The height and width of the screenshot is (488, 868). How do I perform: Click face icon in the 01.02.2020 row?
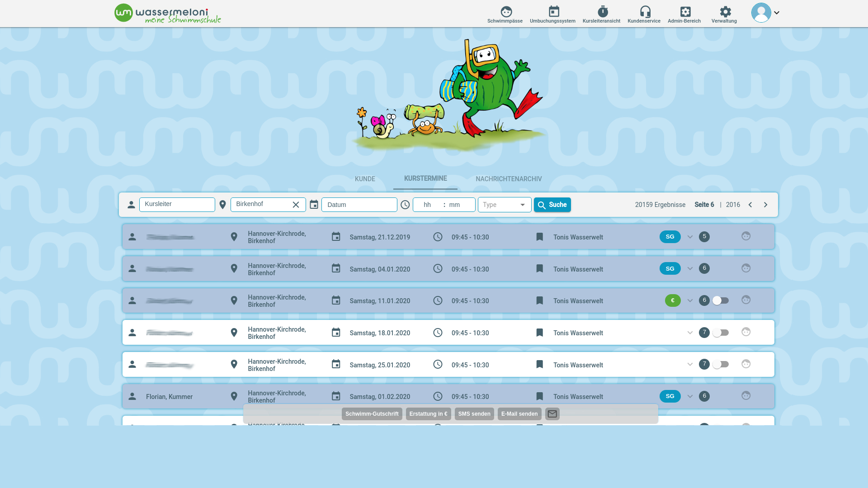click(746, 395)
